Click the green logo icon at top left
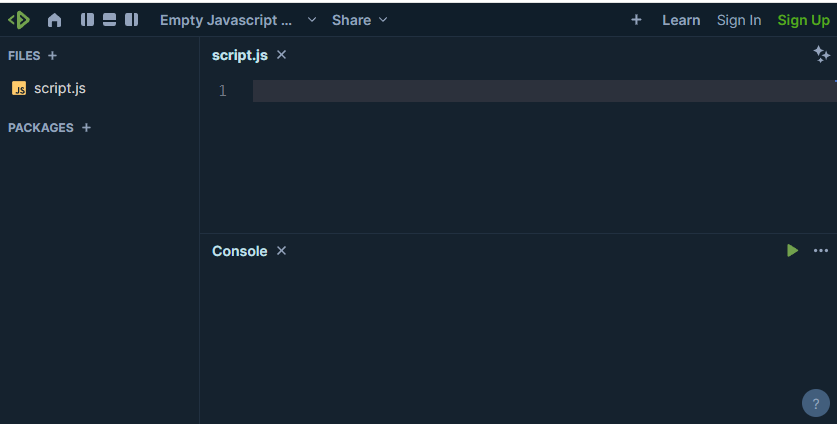This screenshot has height=424, width=837. click(x=19, y=20)
